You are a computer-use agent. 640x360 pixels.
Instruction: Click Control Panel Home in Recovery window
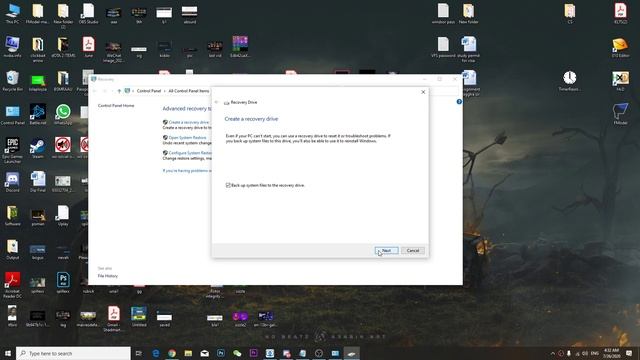click(116, 105)
